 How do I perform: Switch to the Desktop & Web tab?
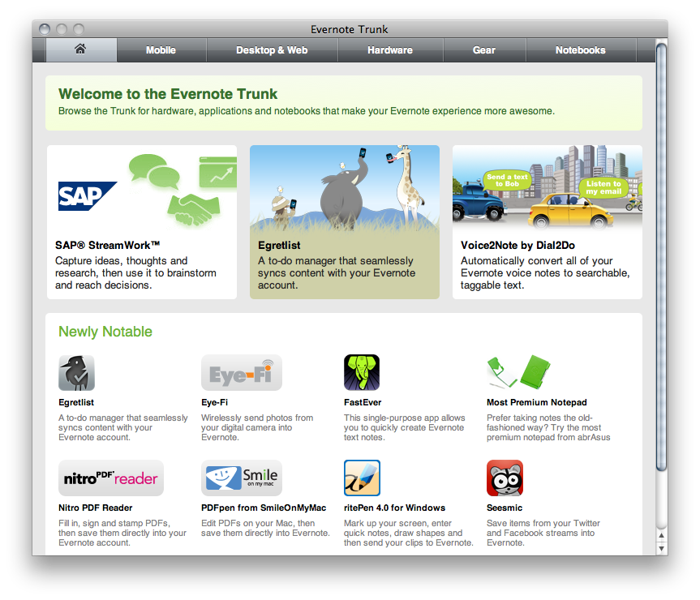coord(272,50)
